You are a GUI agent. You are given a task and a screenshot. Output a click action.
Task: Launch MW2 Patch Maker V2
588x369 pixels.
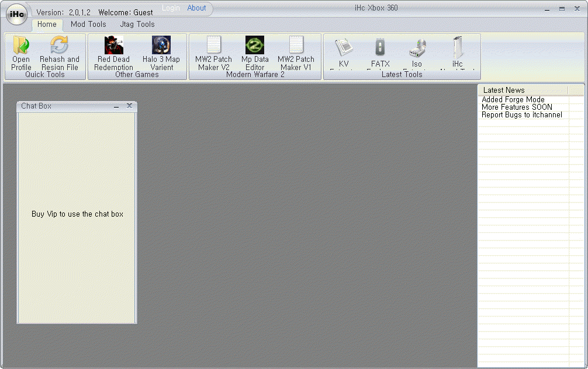pyautogui.click(x=214, y=53)
